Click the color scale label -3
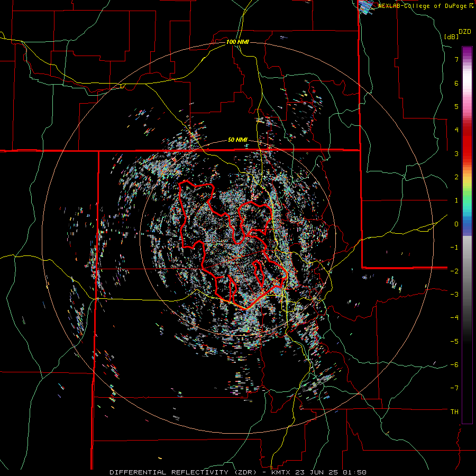Image resolution: width=476 pixels, height=476 pixels. (x=454, y=294)
